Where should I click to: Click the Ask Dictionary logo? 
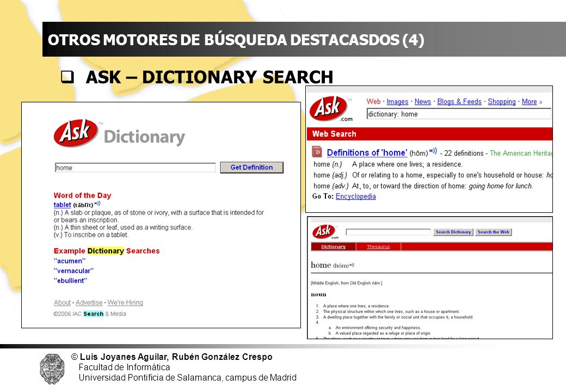(119, 133)
